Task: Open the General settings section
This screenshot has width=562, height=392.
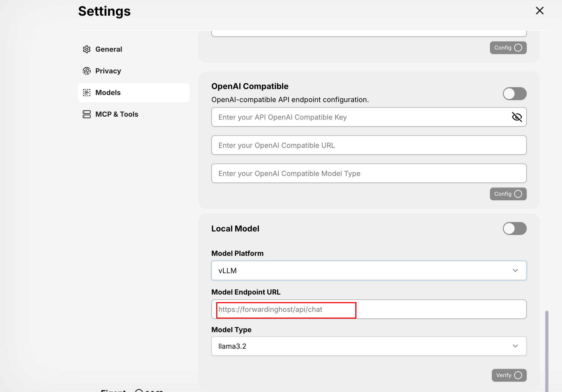Action: [x=134, y=49]
